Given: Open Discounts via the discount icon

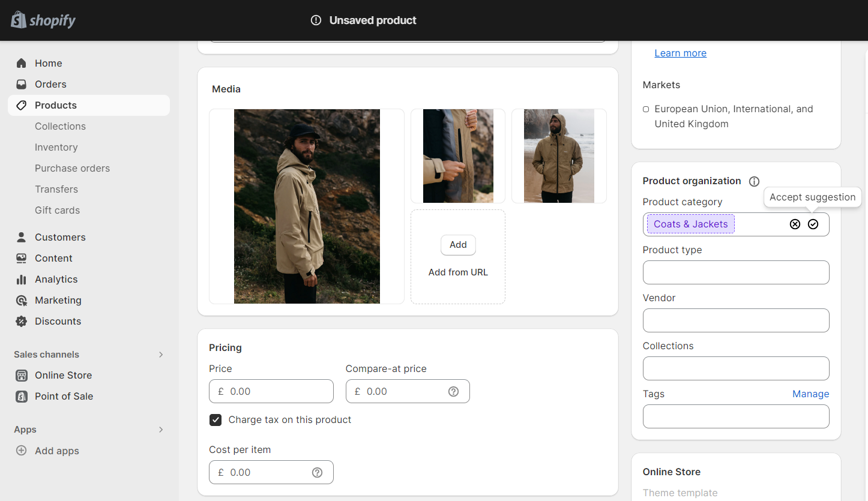Looking at the screenshot, I should 21,321.
